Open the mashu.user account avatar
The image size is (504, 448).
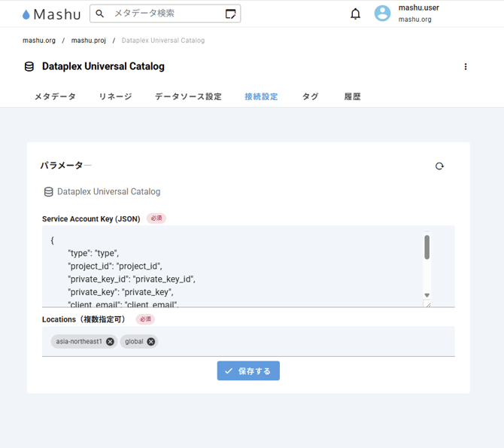[x=383, y=14]
